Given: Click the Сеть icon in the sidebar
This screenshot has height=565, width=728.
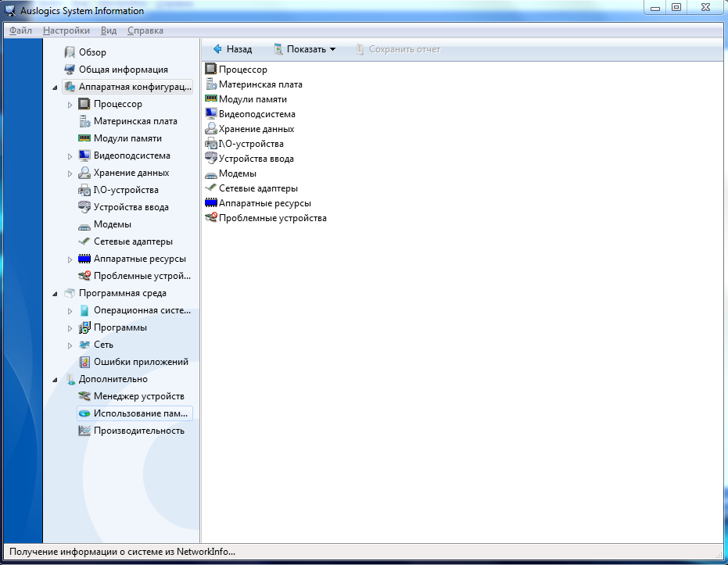Looking at the screenshot, I should pos(84,344).
